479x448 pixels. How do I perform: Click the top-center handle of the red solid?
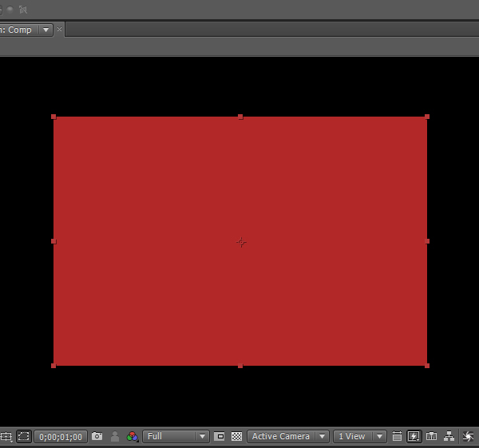240,117
